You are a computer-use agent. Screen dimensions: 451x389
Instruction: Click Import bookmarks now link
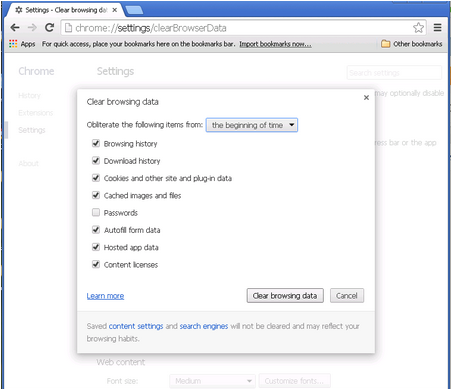275,44
